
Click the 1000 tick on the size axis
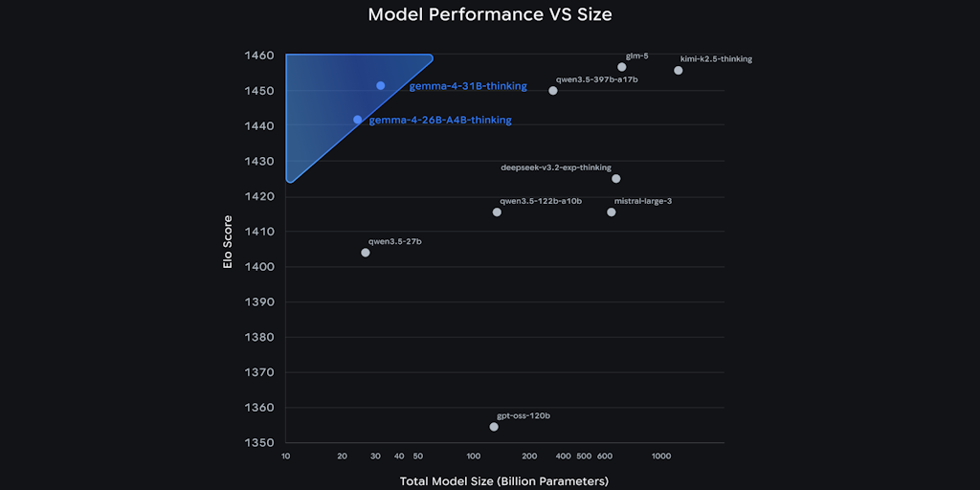click(x=660, y=457)
